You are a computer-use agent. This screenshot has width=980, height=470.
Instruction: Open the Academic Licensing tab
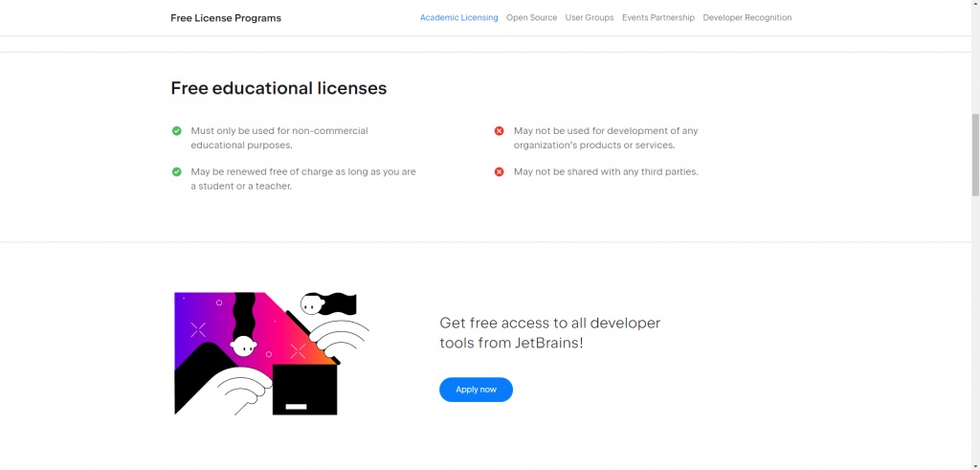coord(458,17)
